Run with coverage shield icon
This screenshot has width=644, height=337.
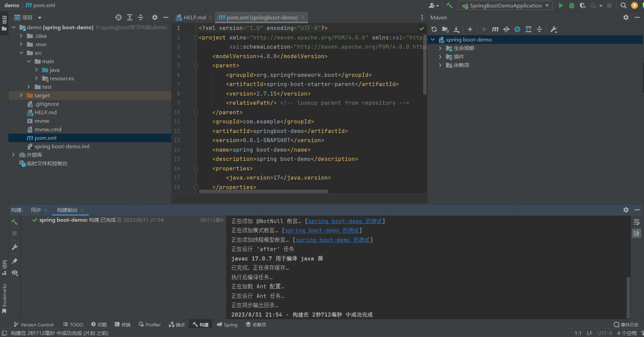583,5
